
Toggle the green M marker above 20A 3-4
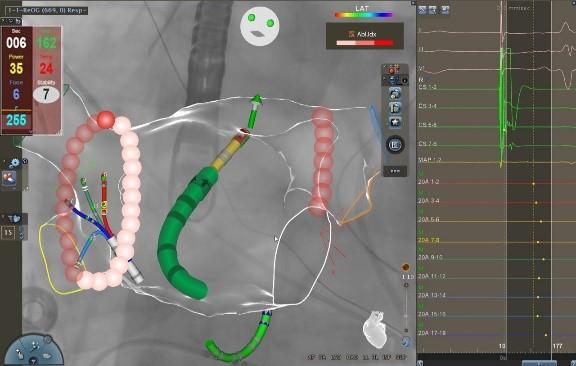point(421,193)
